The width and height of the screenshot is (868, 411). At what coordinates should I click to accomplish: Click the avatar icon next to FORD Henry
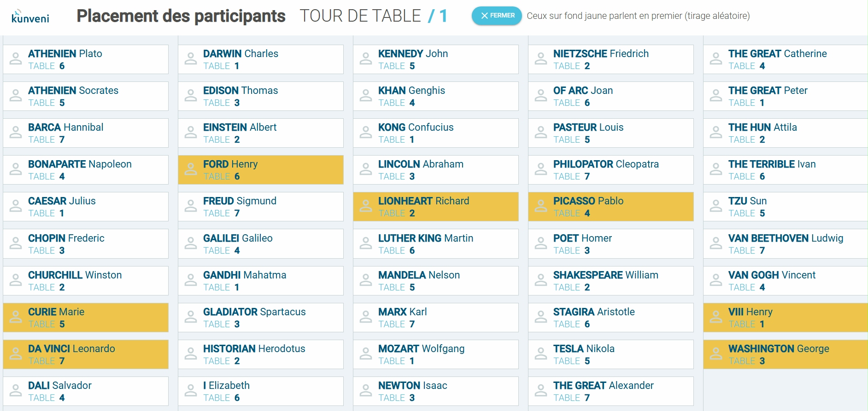point(191,169)
